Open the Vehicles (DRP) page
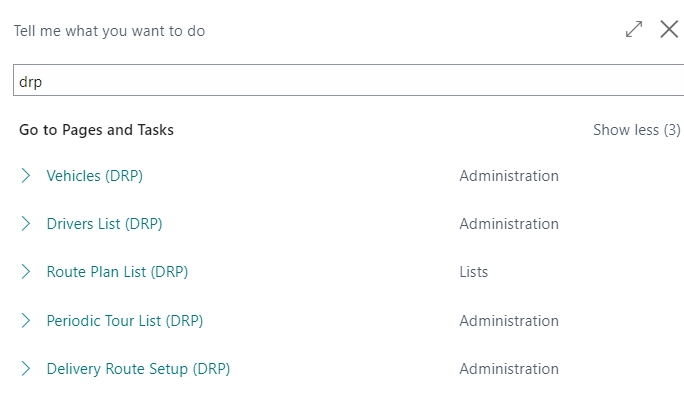This screenshot has height=395, width=684. click(x=95, y=176)
